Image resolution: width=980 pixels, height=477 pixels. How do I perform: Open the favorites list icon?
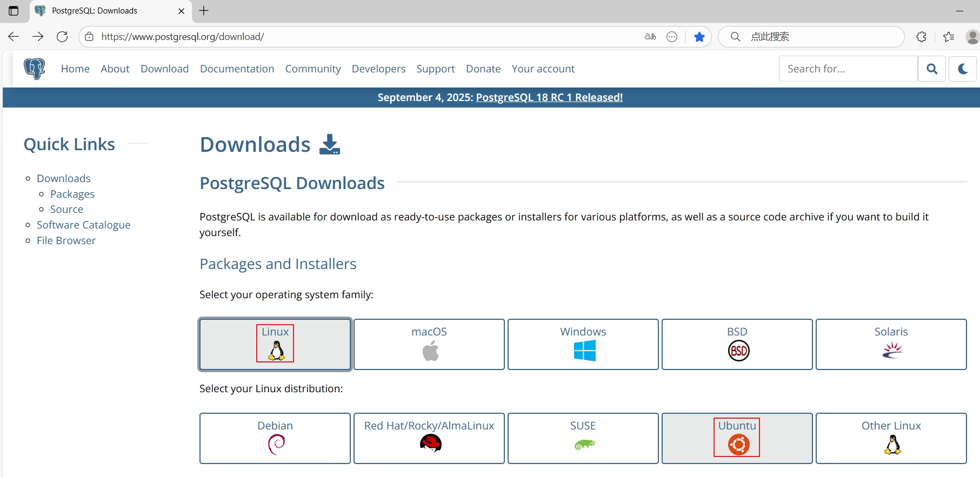[949, 37]
